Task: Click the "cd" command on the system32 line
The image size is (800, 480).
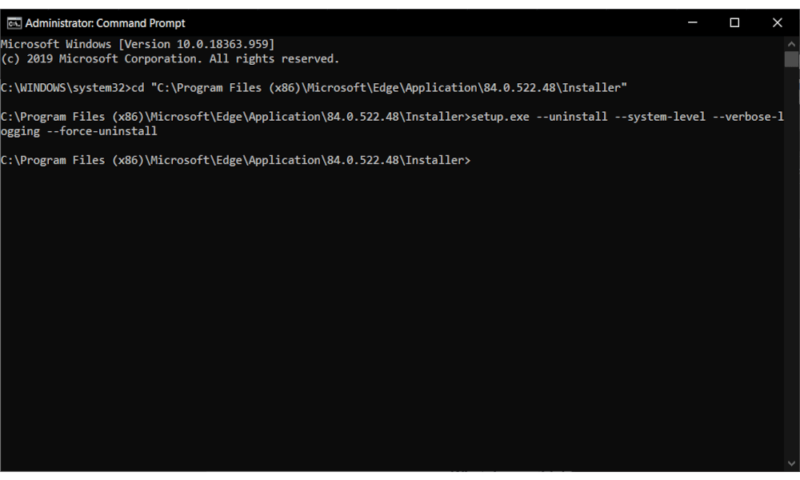Action: tap(139, 88)
